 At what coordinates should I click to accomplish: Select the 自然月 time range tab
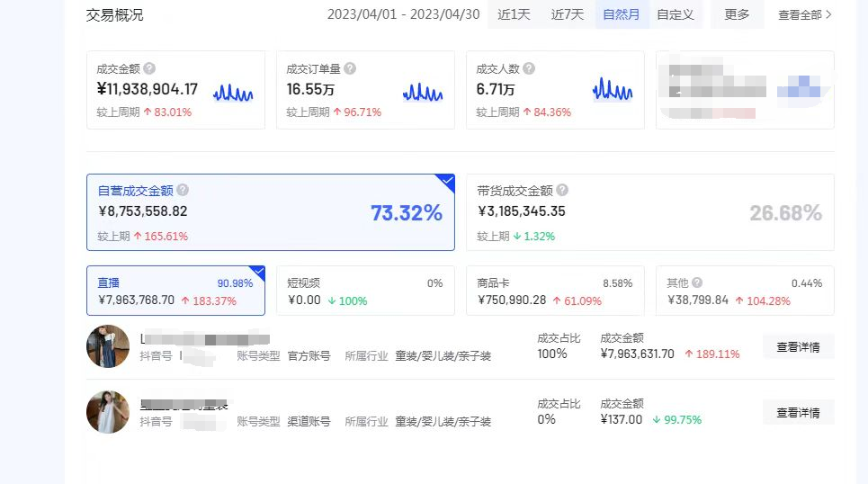[622, 14]
